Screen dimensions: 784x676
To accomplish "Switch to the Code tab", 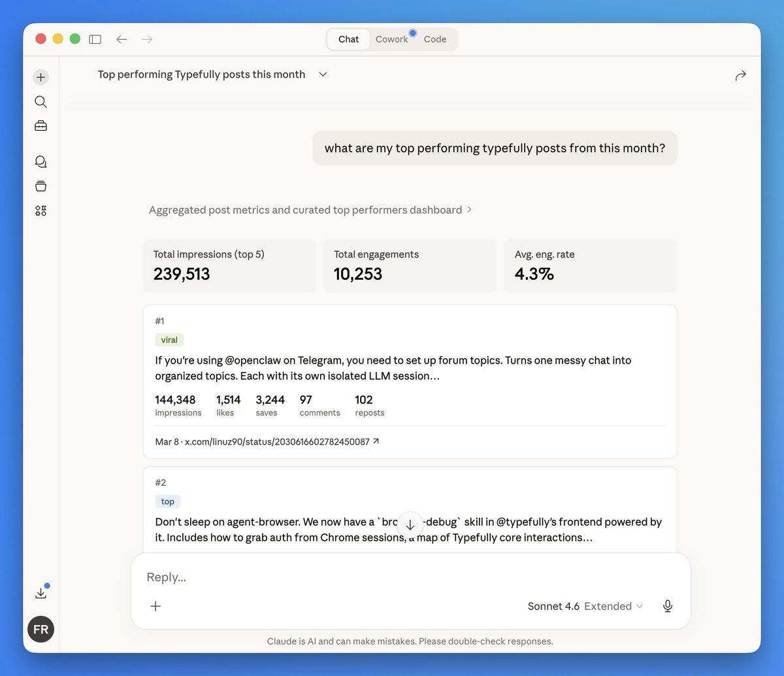I will (x=435, y=39).
